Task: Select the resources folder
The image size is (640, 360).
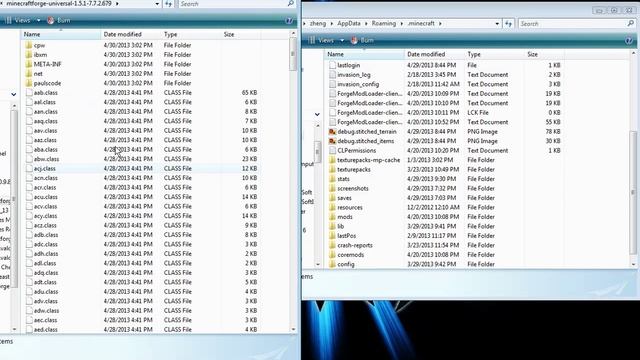Action: click(349, 207)
